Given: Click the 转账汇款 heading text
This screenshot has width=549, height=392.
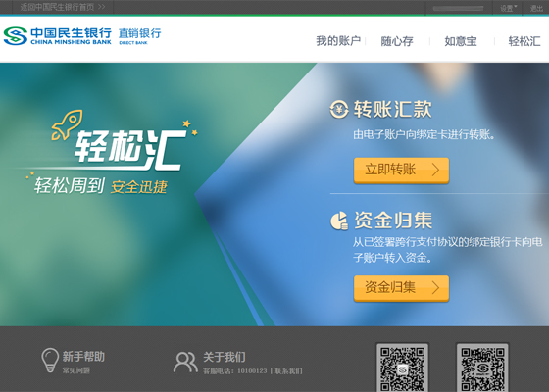Looking at the screenshot, I should tap(392, 109).
